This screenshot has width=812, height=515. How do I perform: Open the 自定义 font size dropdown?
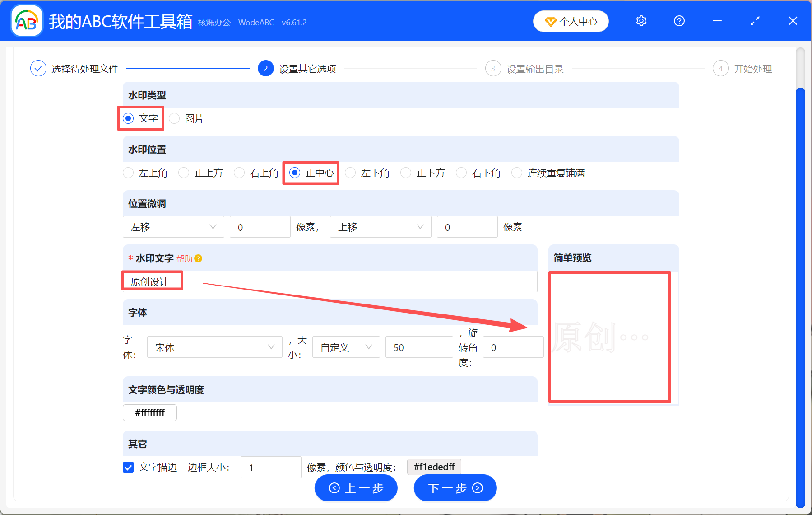click(346, 347)
